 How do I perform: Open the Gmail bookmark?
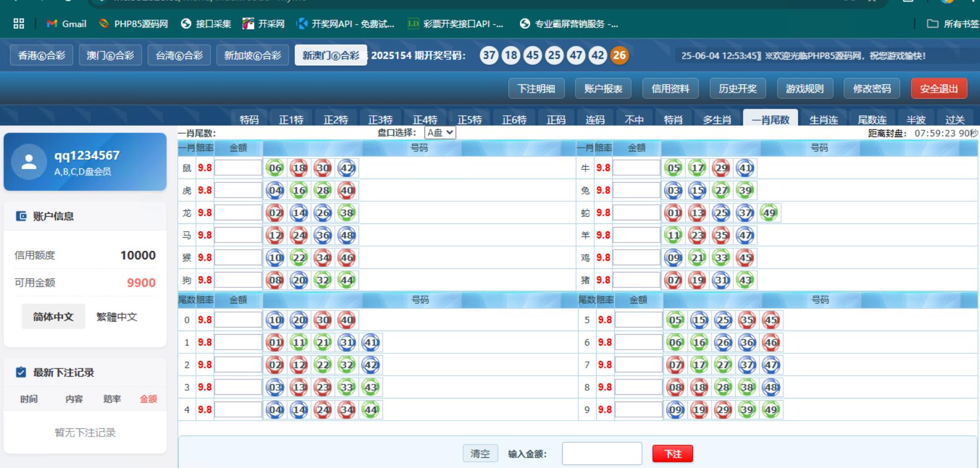[66, 24]
